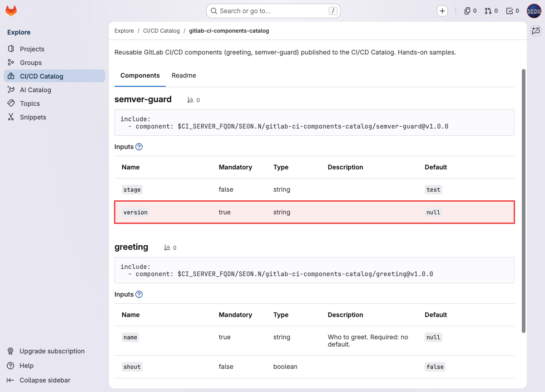Click the 'stage' input name cell
Image resolution: width=545 pixels, height=392 pixels.
pyautogui.click(x=132, y=189)
